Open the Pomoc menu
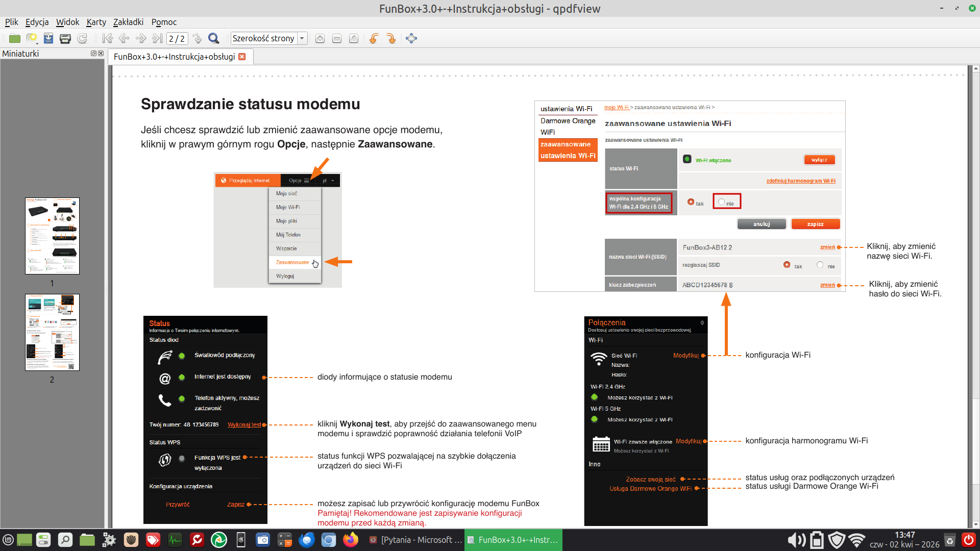 [164, 22]
